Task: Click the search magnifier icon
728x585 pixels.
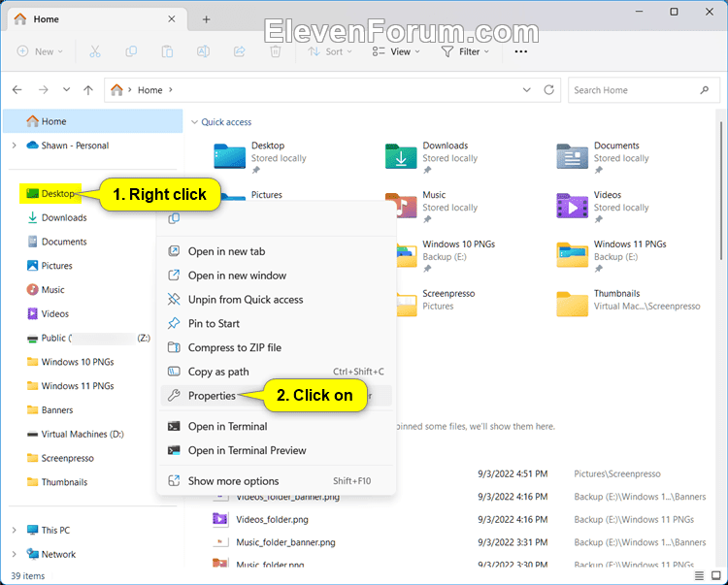Action: (x=705, y=90)
